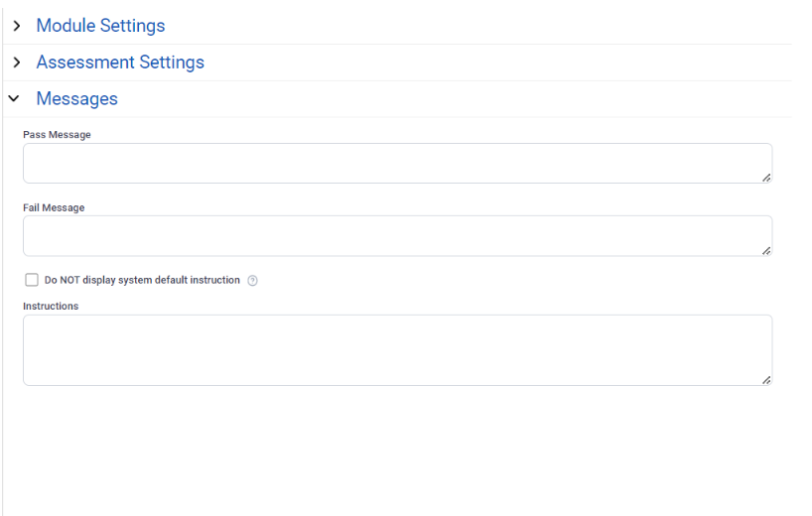
Task: Click the Messages section heading
Action: pos(77,98)
